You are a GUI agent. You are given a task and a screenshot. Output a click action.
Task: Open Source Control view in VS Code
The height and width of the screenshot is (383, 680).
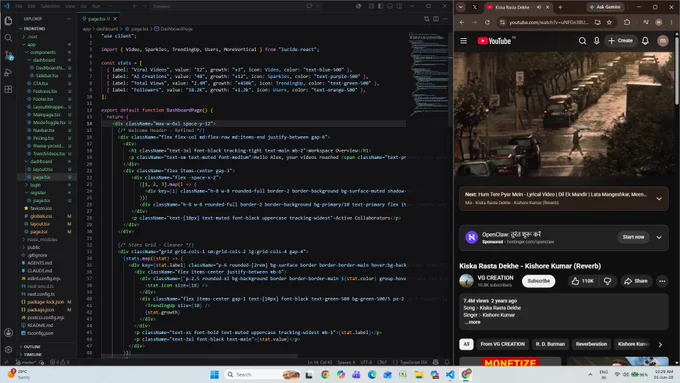pyautogui.click(x=8, y=56)
